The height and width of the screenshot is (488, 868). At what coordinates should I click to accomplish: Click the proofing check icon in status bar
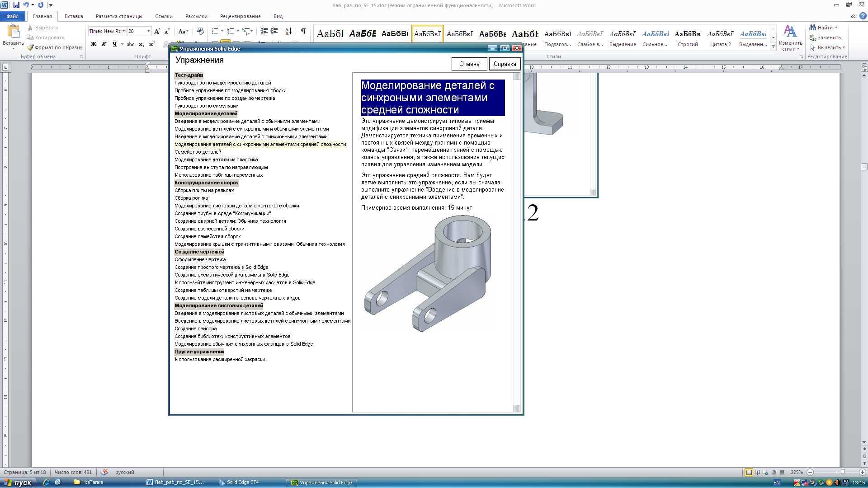[104, 472]
